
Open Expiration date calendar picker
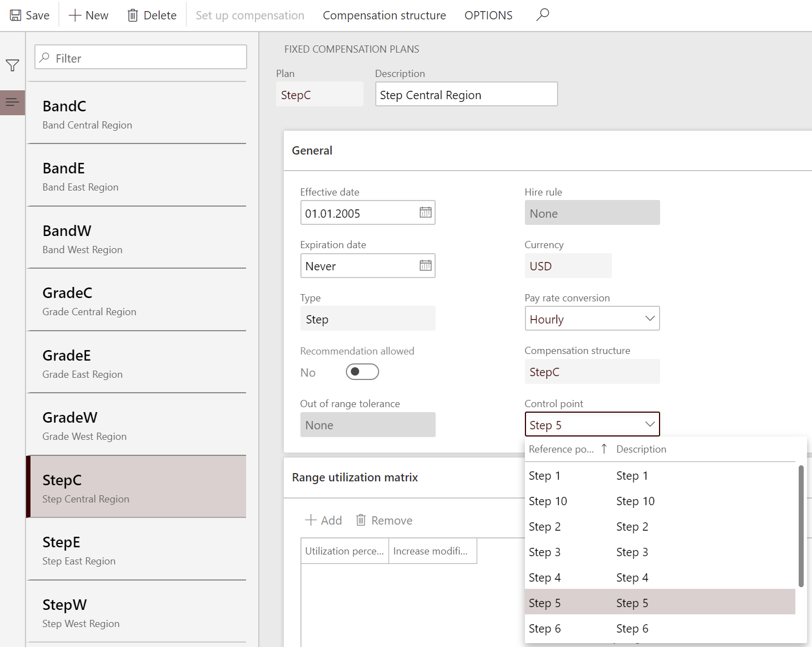(x=425, y=266)
